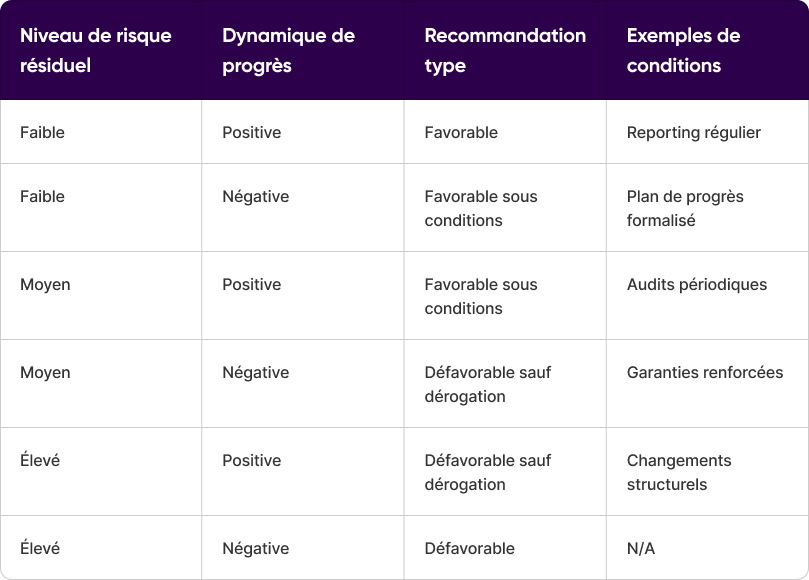809x580 pixels.
Task: Select the "Garanties renforcées" cell
Action: 704,372
